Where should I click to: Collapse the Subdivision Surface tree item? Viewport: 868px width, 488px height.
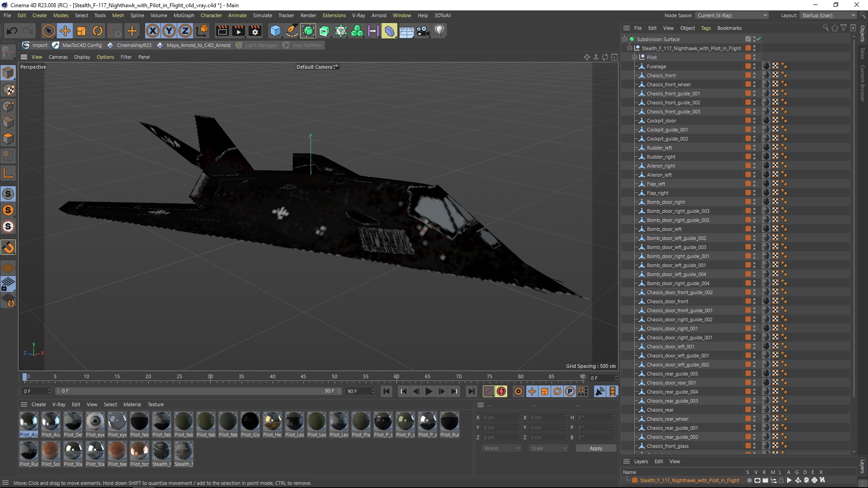625,39
